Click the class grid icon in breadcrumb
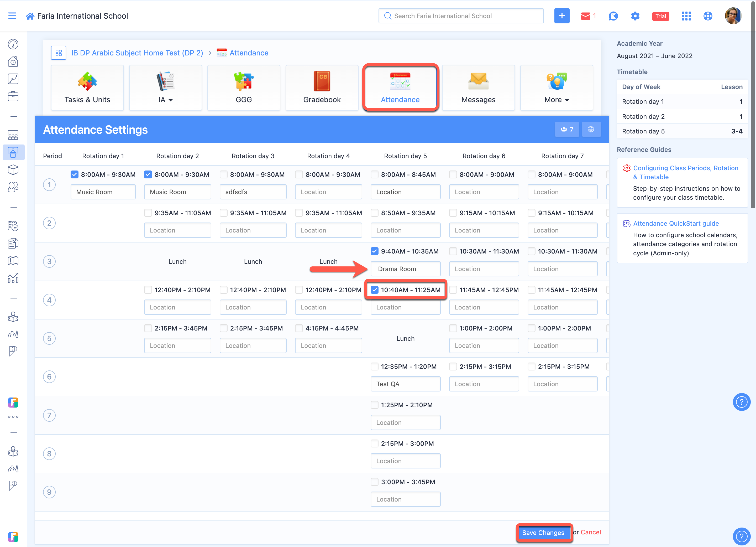Image resolution: width=756 pixels, height=547 pixels. (x=59, y=53)
